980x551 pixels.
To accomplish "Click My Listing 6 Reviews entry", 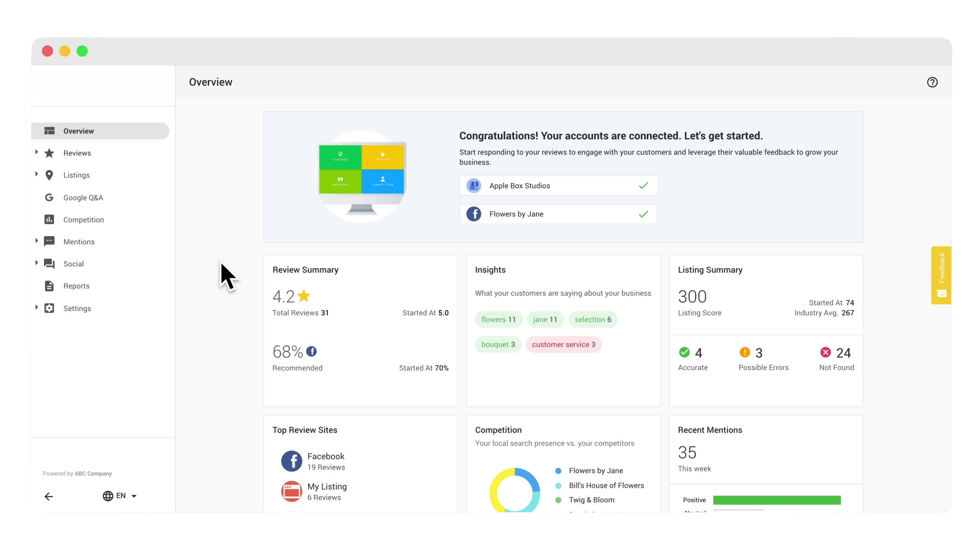I will [x=327, y=491].
